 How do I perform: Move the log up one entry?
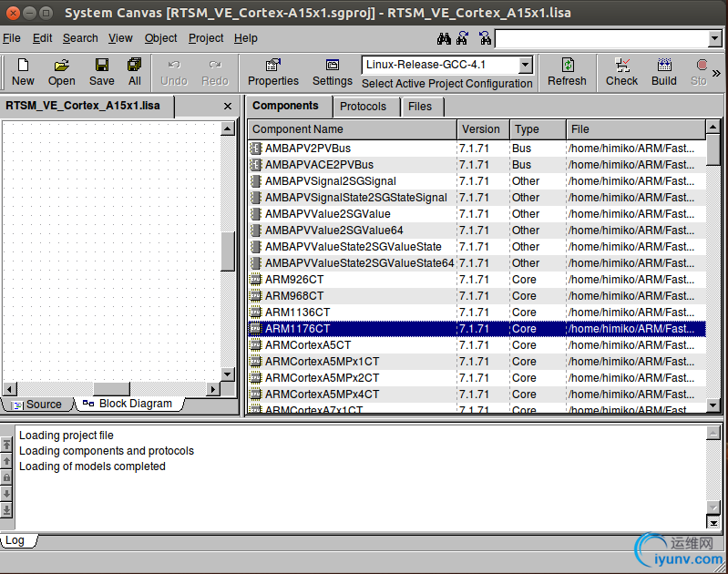pyautogui.click(x=6, y=461)
